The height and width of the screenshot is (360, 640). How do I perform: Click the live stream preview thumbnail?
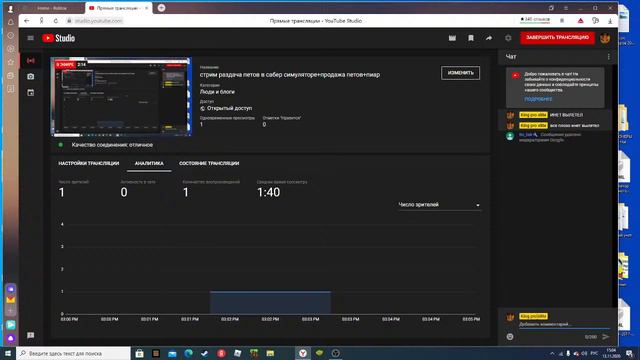point(121,97)
